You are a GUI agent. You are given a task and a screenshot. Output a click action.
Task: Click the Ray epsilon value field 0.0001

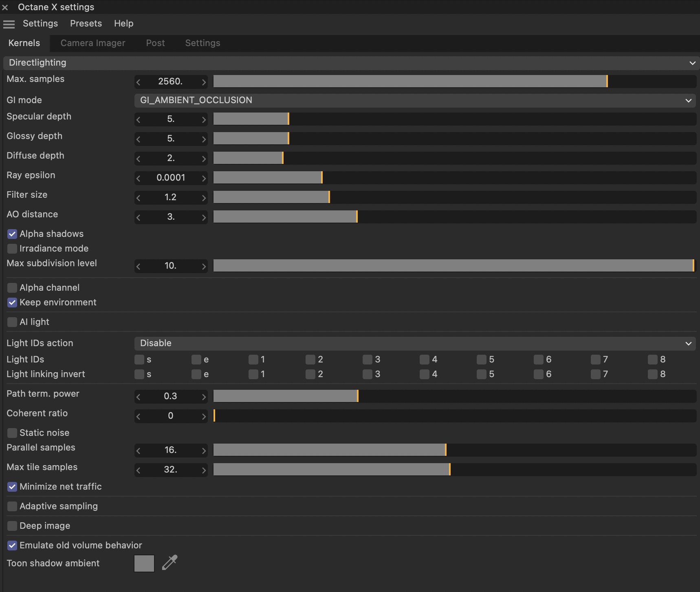[x=171, y=178]
